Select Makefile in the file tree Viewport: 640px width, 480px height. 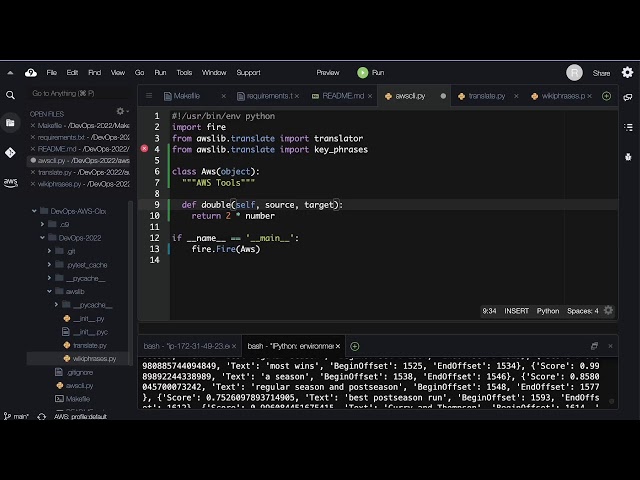pyautogui.click(x=78, y=399)
